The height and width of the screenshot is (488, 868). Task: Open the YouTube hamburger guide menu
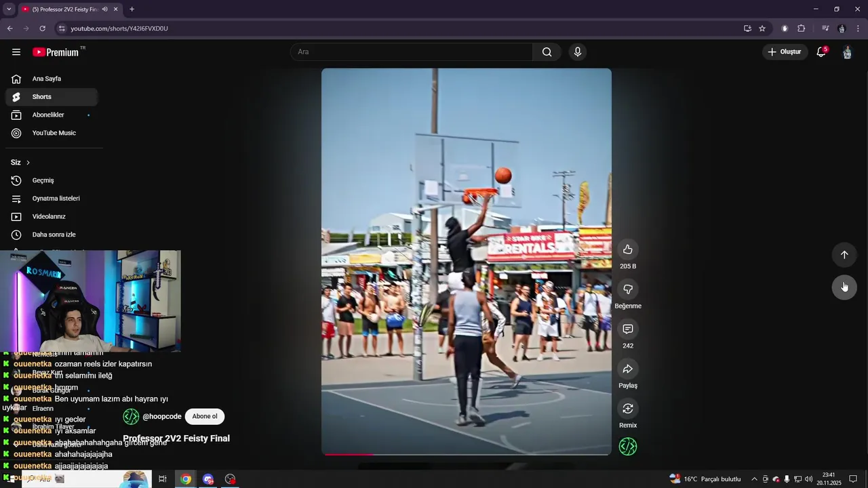[16, 52]
